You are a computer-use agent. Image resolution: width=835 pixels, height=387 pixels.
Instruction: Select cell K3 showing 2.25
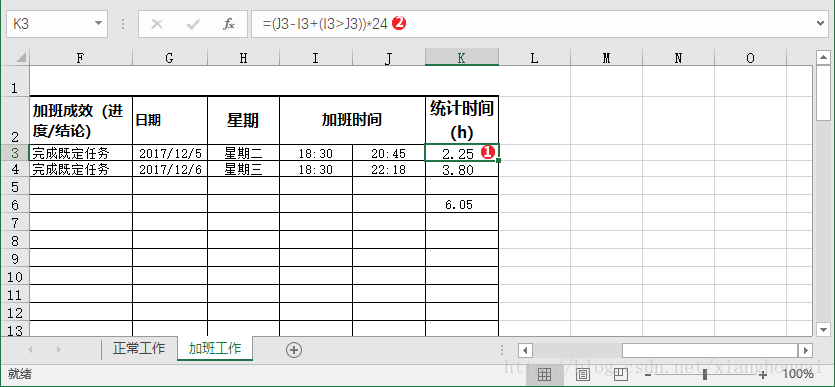[462, 153]
